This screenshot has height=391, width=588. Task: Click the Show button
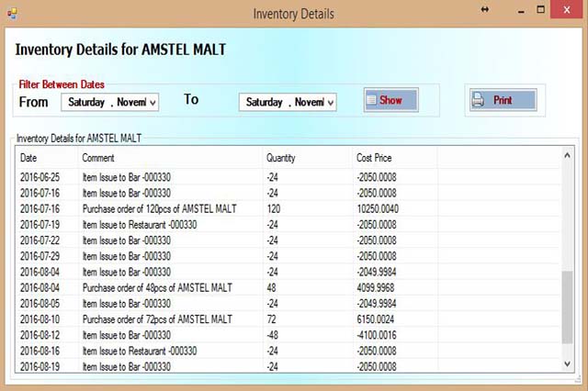390,100
